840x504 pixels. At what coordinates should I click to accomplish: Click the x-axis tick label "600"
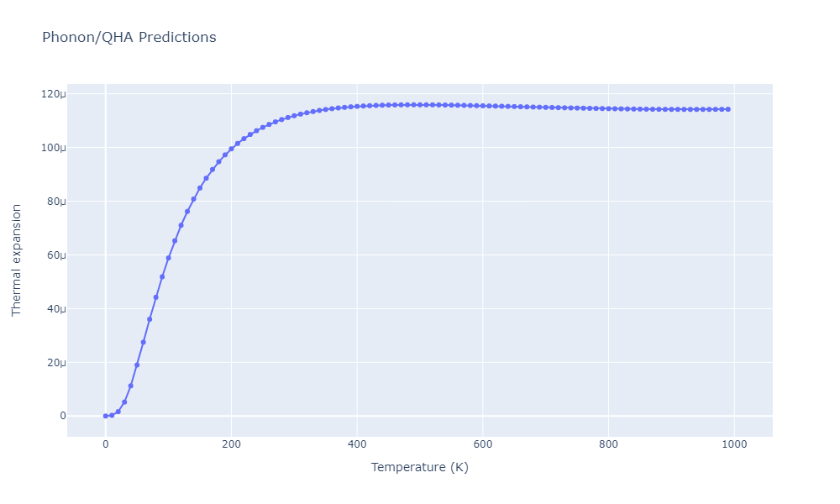483,444
